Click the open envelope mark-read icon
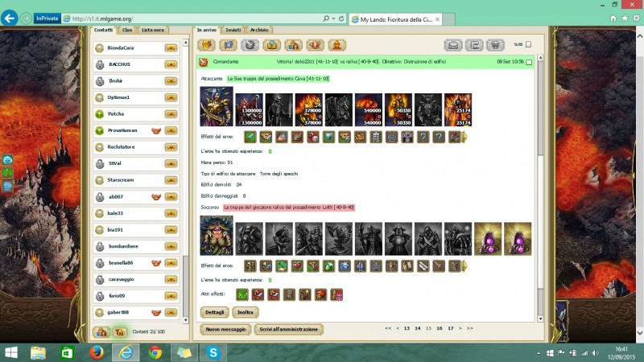 coord(452,45)
